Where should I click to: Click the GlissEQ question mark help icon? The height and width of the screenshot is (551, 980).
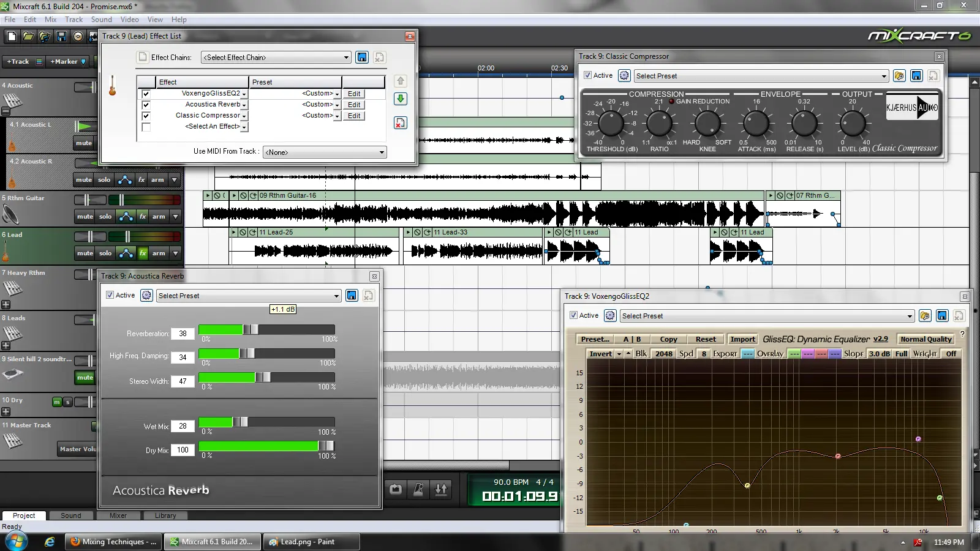coord(962,334)
